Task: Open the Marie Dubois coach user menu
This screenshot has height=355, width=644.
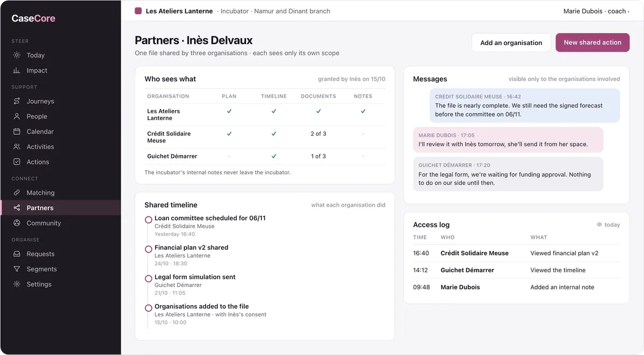Action: 596,11
